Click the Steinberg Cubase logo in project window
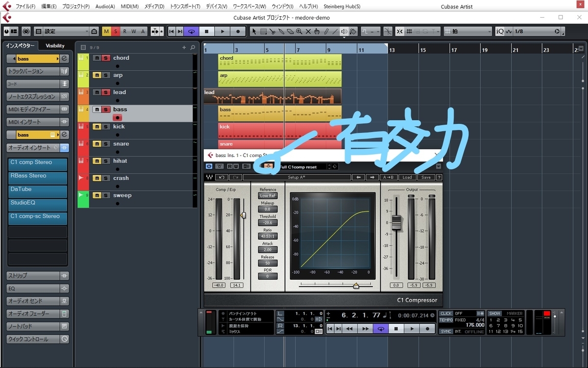This screenshot has width=588, height=368. coord(6,18)
